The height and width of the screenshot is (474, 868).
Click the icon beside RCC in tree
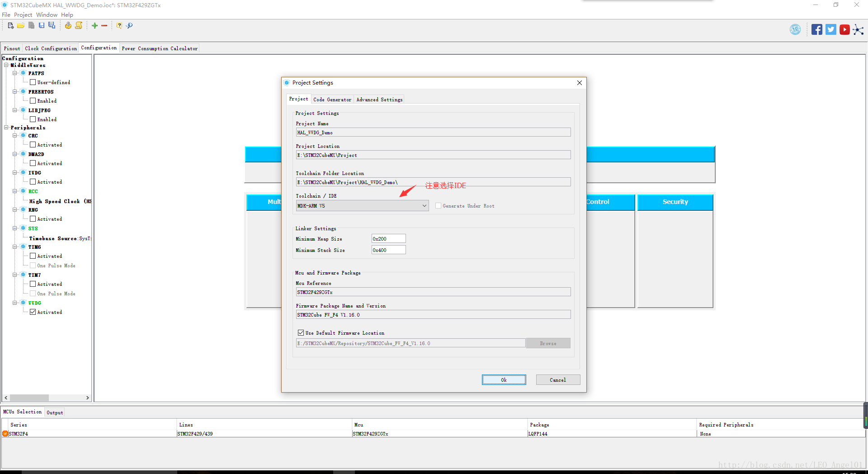[23, 191]
